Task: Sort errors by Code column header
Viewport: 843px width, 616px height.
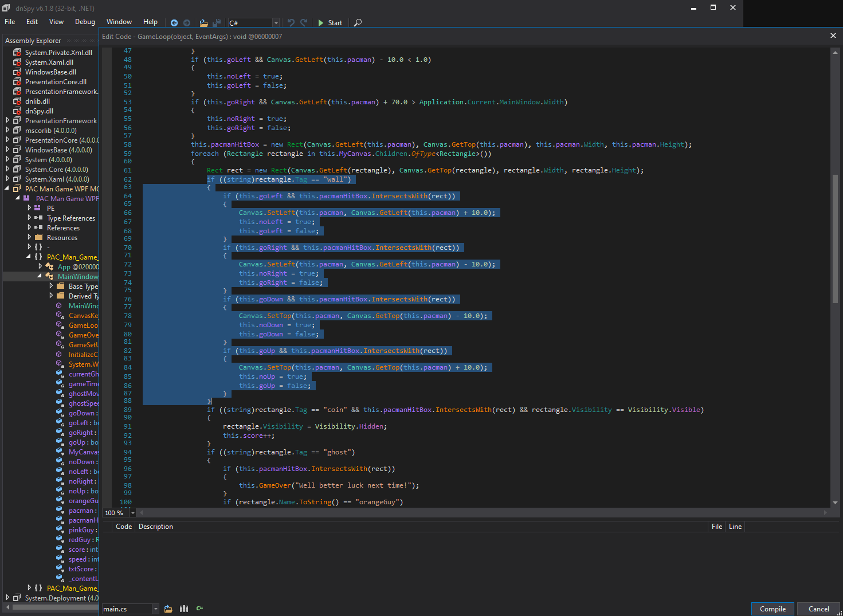Action: tap(124, 527)
